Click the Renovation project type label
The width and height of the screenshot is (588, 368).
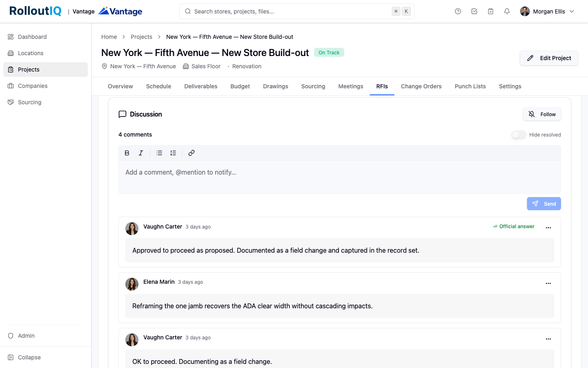(x=247, y=66)
